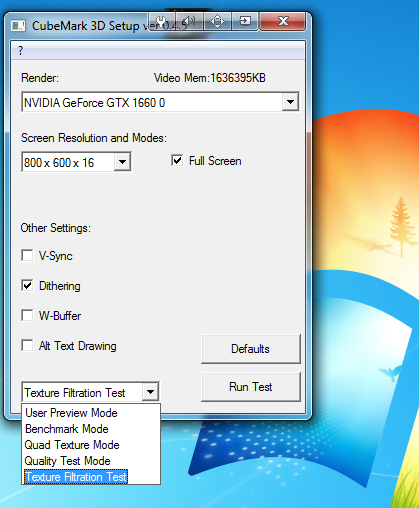Enable Alt Text Drawing option
Image resolution: width=419 pixels, height=508 pixels.
click(x=27, y=345)
